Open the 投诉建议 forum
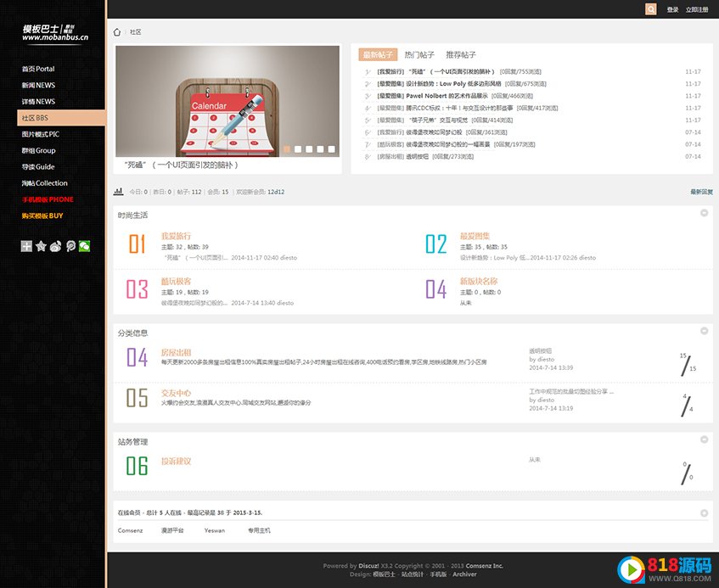 176,462
